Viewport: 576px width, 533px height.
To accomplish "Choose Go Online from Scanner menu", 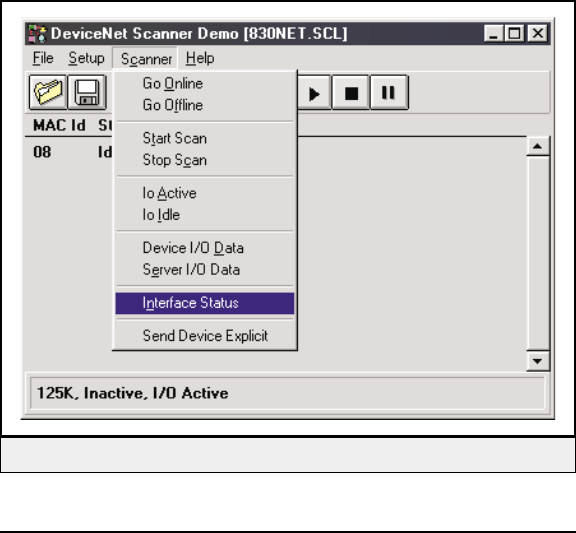I will (x=205, y=83).
